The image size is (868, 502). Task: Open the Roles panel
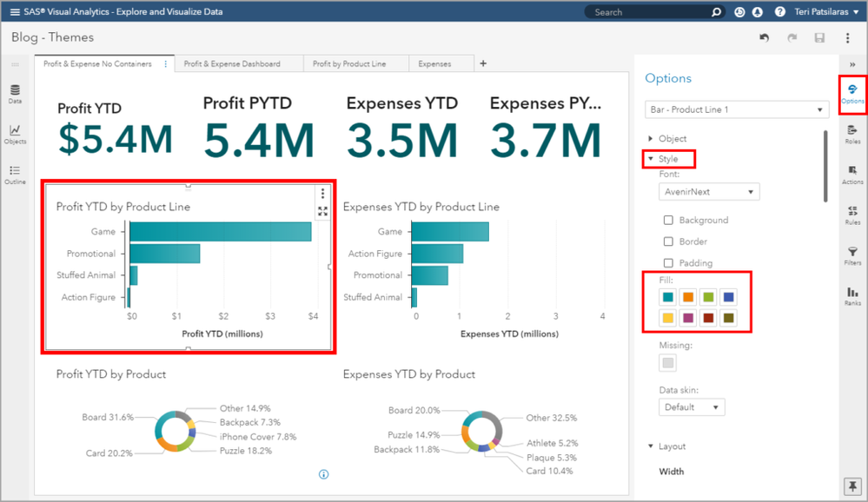click(x=852, y=133)
